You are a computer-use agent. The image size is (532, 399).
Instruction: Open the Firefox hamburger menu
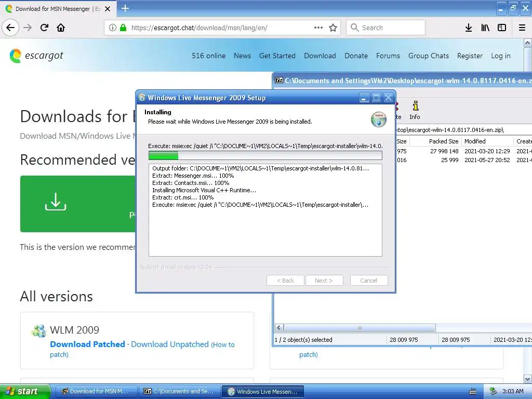[x=522, y=28]
